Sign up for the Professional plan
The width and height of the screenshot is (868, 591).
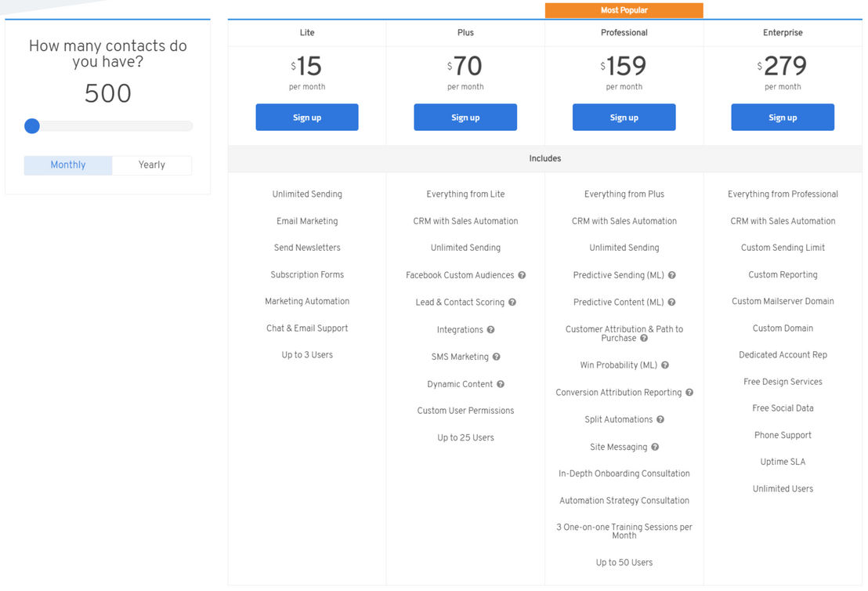pyautogui.click(x=624, y=118)
